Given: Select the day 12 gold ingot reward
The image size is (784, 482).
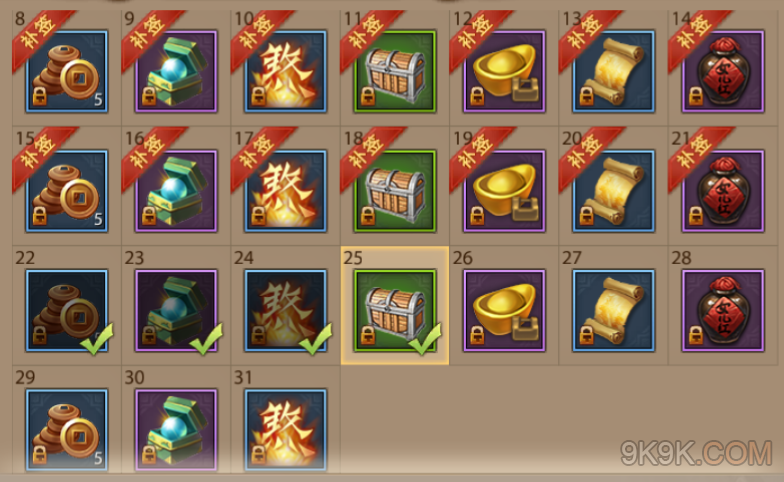Looking at the screenshot, I should pos(504,71).
